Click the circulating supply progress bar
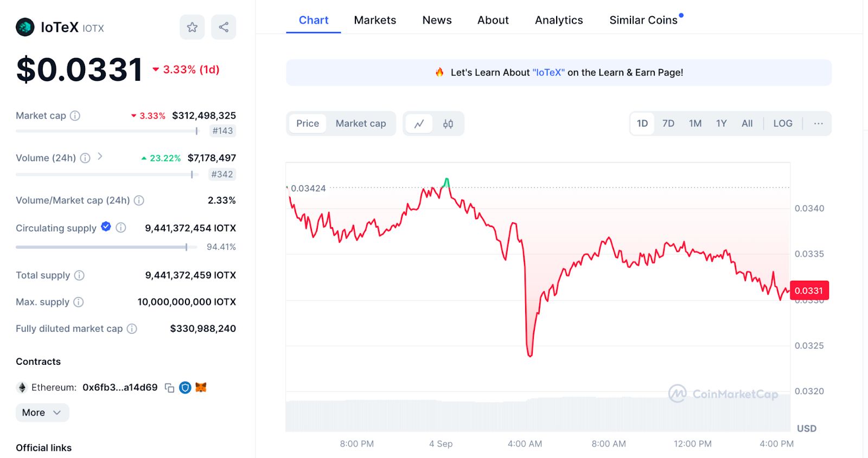The image size is (868, 458). point(102,247)
